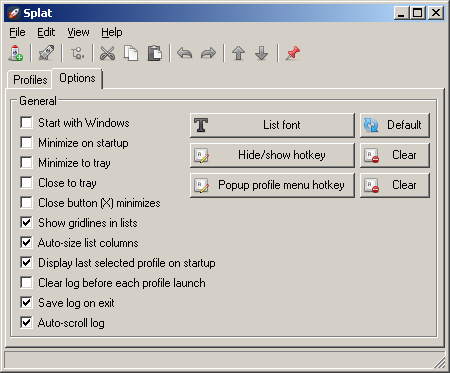Undo with the left curved arrow icon

185,53
